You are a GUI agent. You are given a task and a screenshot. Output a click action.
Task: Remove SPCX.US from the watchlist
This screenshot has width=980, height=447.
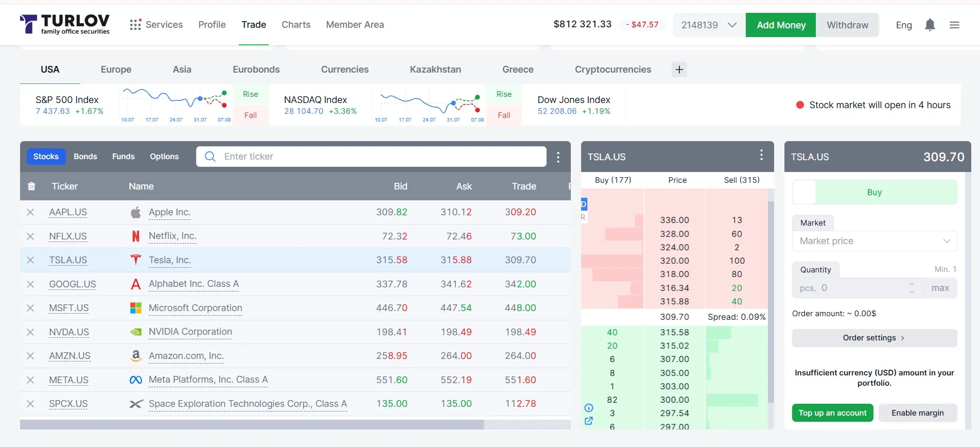point(30,404)
